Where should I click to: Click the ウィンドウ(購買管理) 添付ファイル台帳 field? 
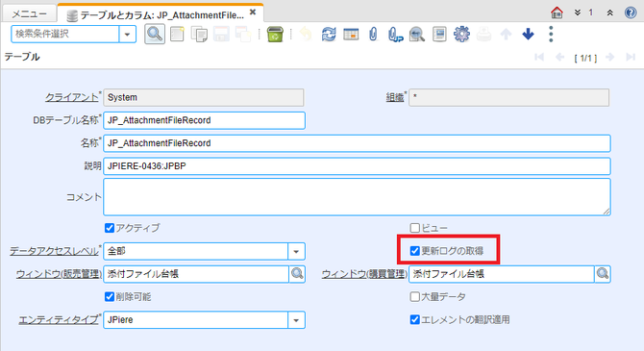[x=502, y=274]
